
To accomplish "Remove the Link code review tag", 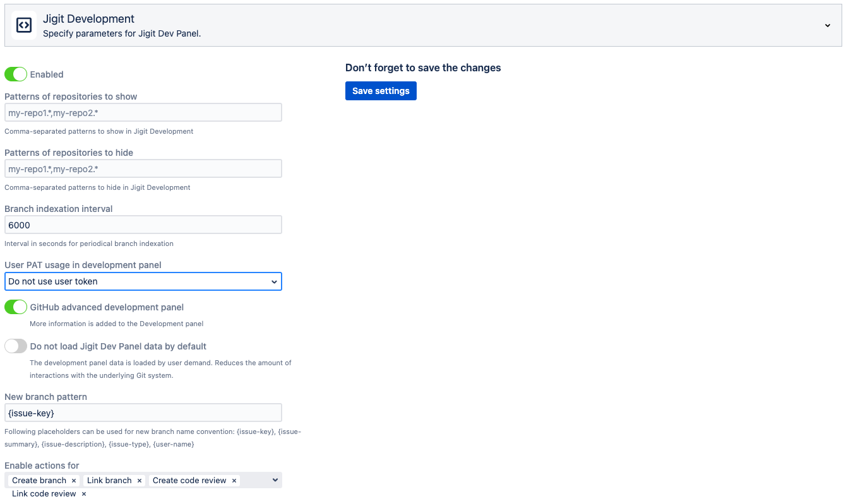I will [x=84, y=494].
